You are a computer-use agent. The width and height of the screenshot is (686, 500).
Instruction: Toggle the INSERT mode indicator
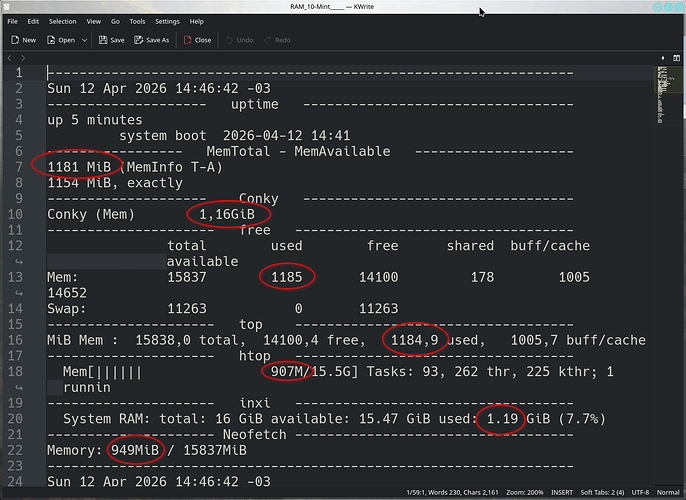562,493
